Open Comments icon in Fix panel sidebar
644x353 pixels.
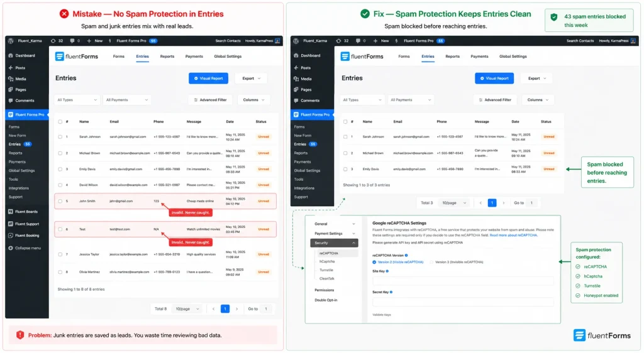296,100
